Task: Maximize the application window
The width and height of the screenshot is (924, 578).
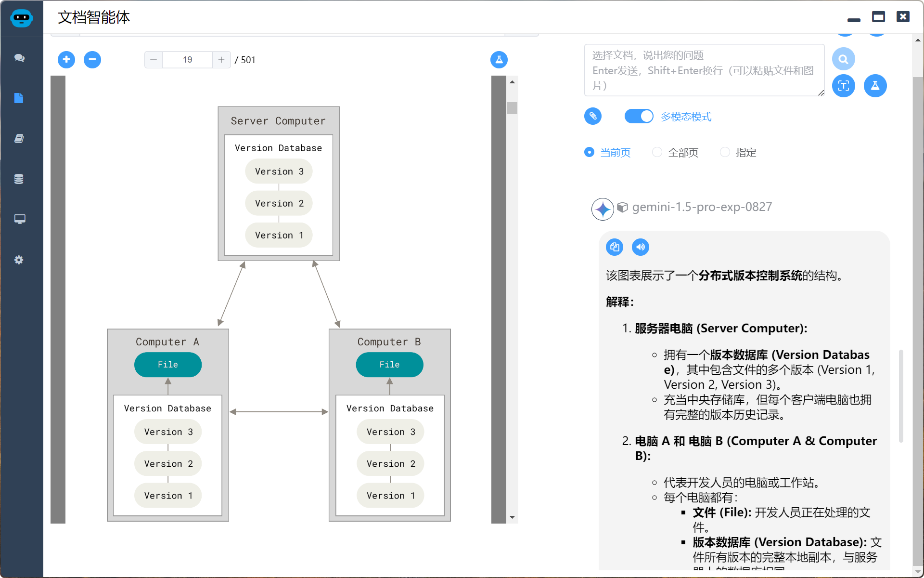Action: [878, 17]
